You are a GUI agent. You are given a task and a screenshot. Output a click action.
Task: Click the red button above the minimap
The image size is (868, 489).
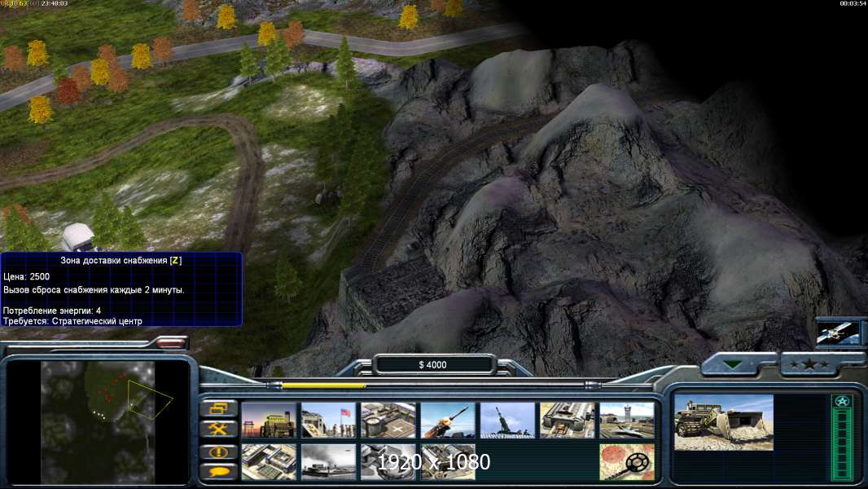[x=171, y=343]
